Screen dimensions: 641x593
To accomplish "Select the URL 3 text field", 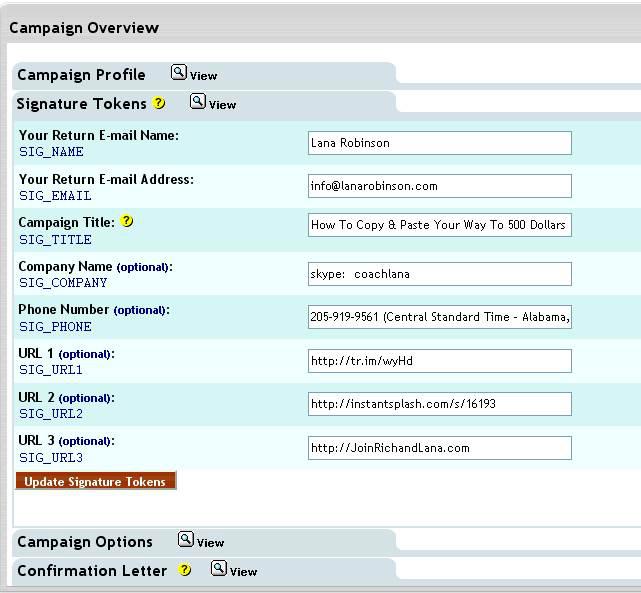I will point(439,448).
